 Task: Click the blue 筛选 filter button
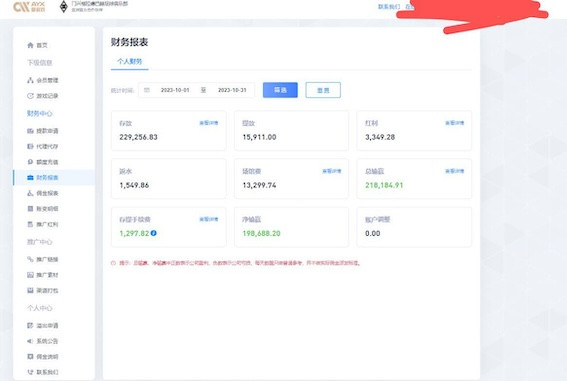(x=280, y=90)
